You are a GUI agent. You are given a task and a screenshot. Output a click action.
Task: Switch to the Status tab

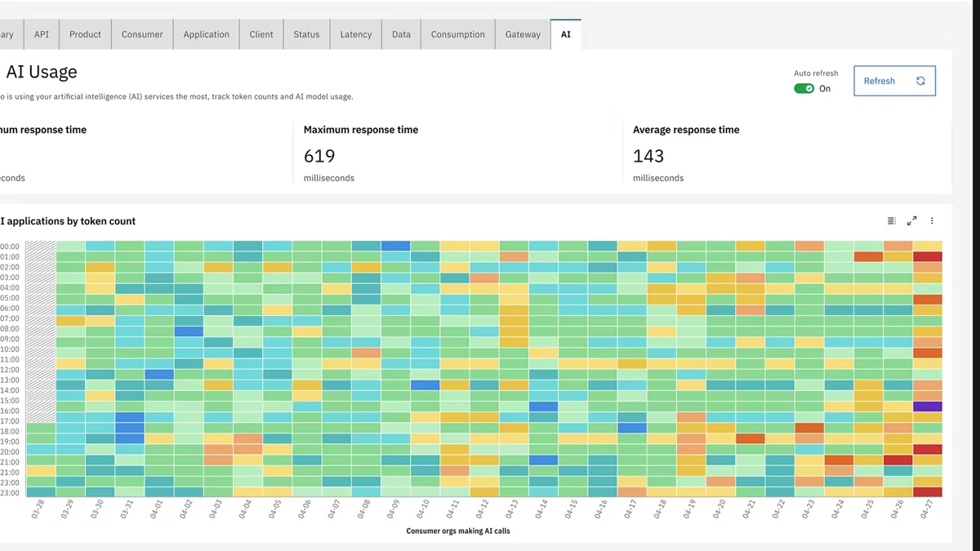pos(306,34)
